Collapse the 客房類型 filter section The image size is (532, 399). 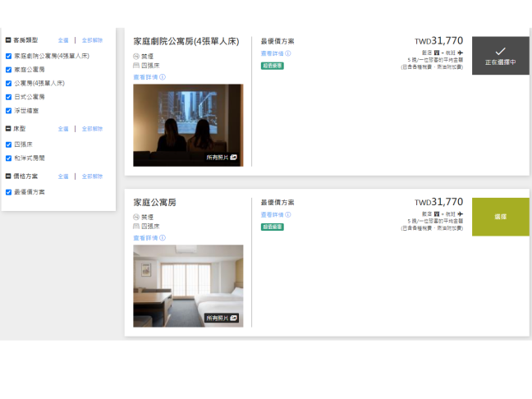pos(8,39)
